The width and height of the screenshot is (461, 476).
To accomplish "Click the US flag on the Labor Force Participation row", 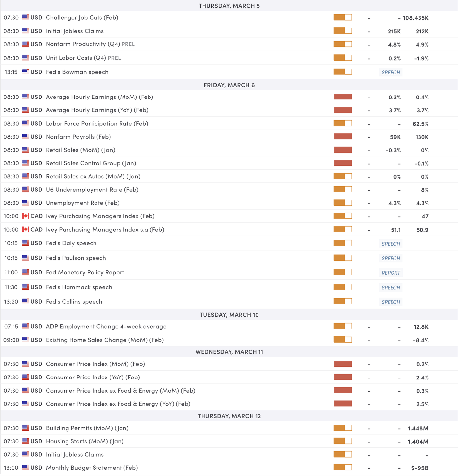I will 26,123.
